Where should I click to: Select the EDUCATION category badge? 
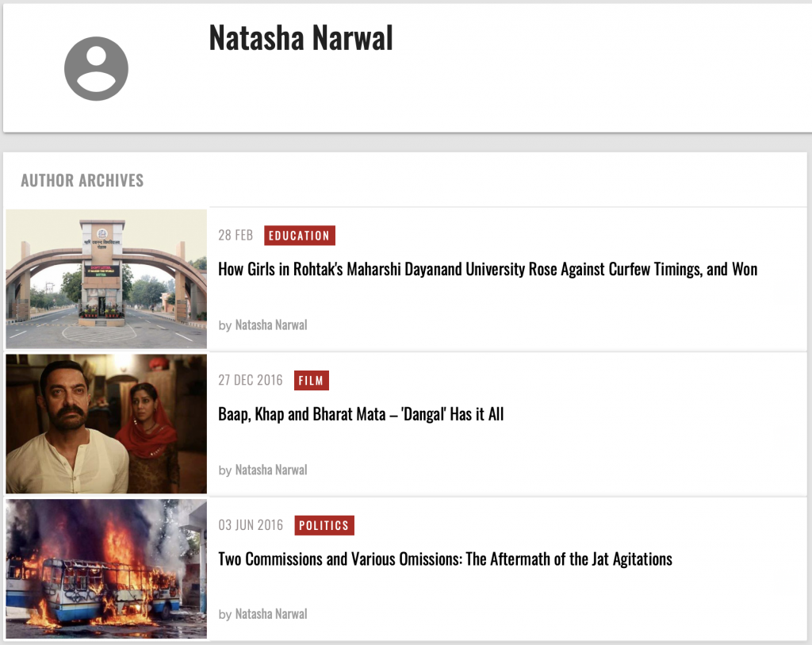click(299, 236)
